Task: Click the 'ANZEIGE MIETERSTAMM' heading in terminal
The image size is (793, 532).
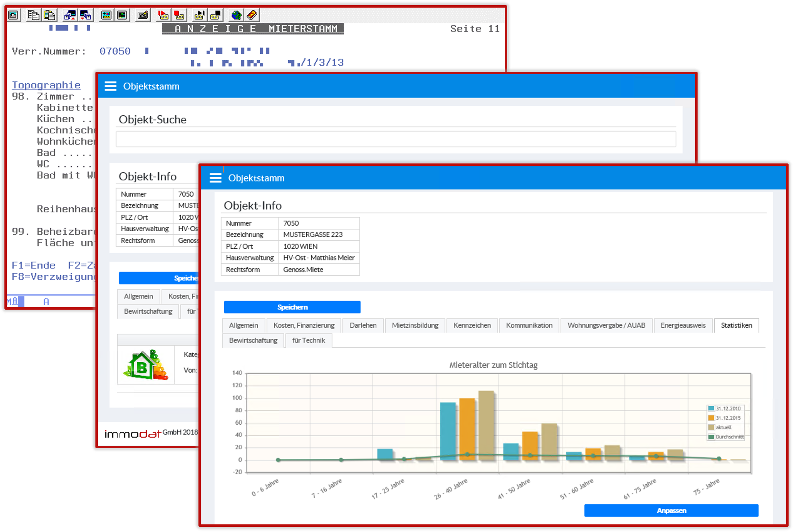Action: (253, 29)
